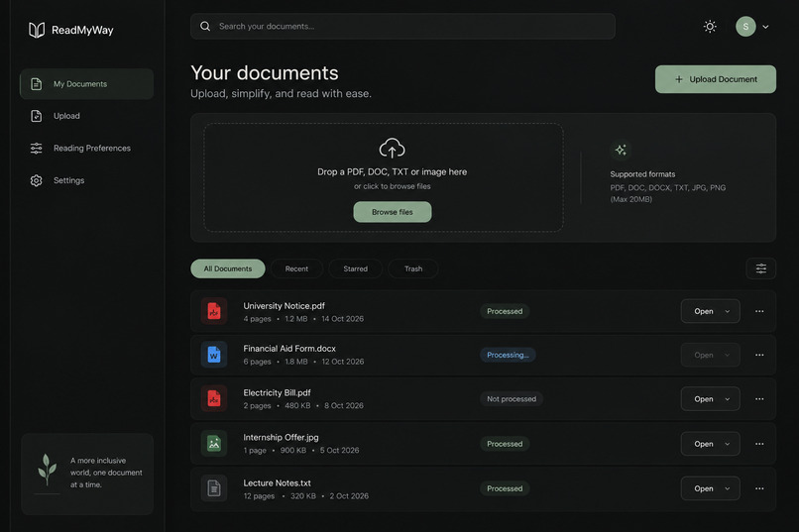Click the Supported formats text

642,174
